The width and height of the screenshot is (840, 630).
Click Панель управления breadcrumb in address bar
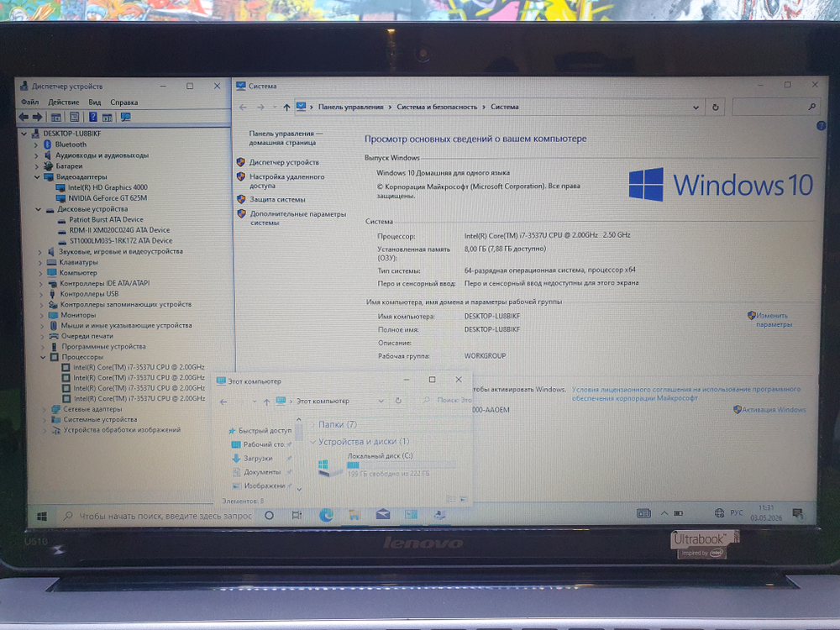pos(351,108)
